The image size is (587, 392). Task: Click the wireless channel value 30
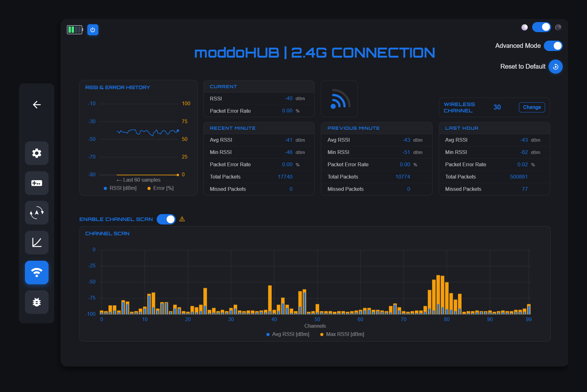click(x=497, y=107)
